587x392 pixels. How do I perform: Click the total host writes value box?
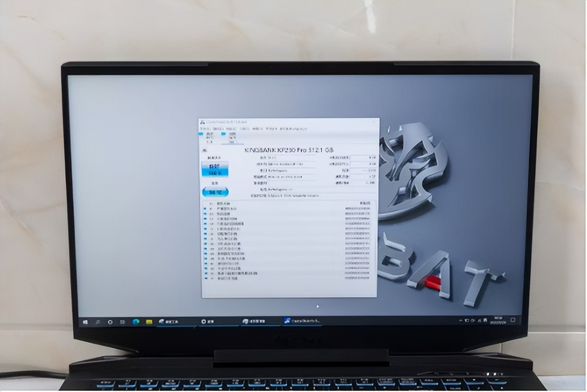[363, 164]
